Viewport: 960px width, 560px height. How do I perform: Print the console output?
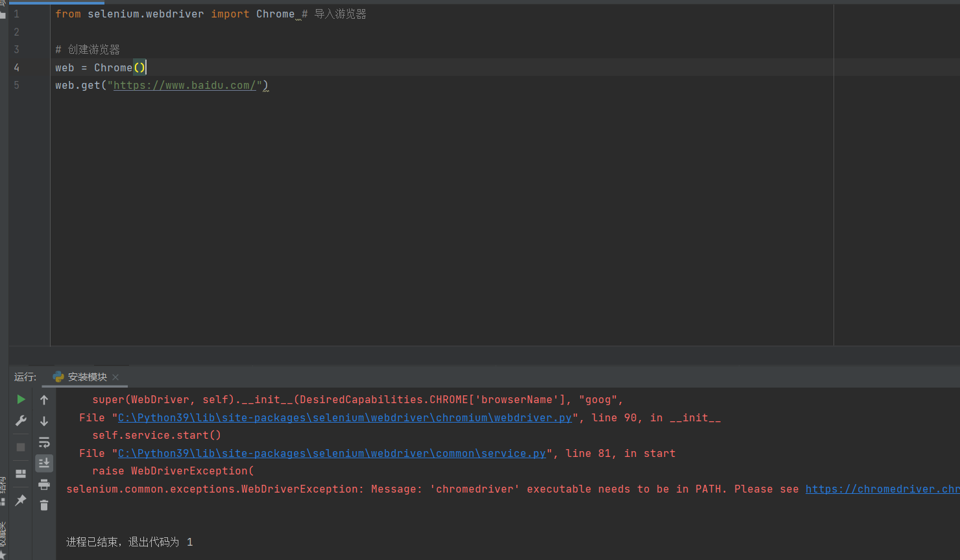pyautogui.click(x=44, y=484)
